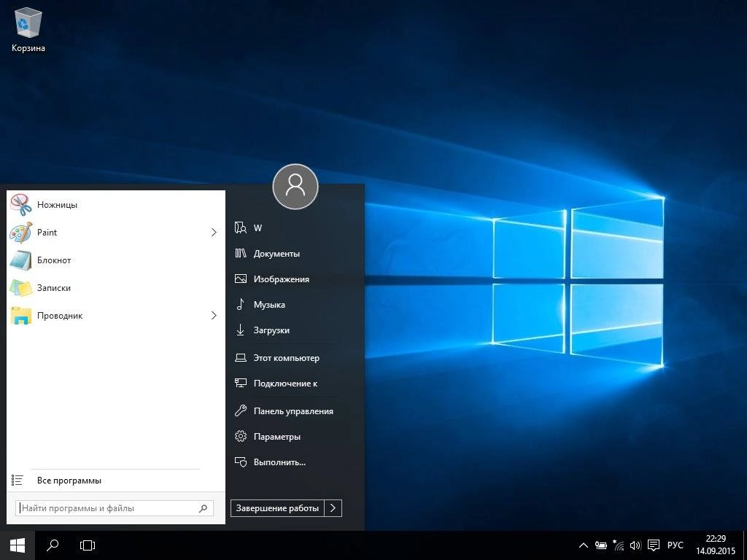Click the Ножницы program name

point(57,205)
